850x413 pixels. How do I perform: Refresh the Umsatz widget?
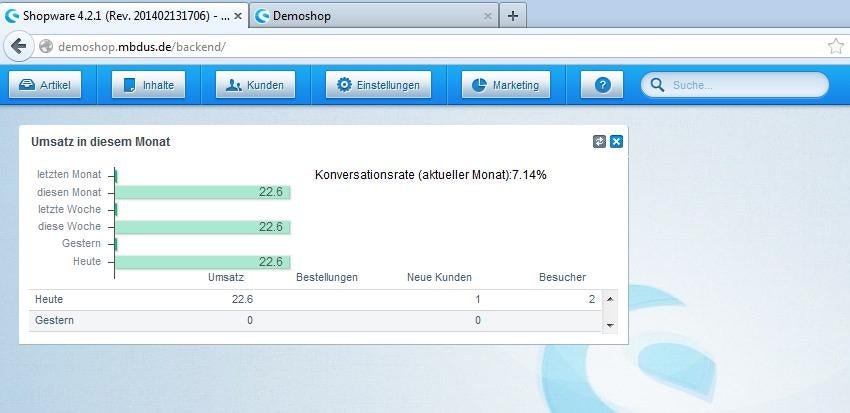[599, 141]
